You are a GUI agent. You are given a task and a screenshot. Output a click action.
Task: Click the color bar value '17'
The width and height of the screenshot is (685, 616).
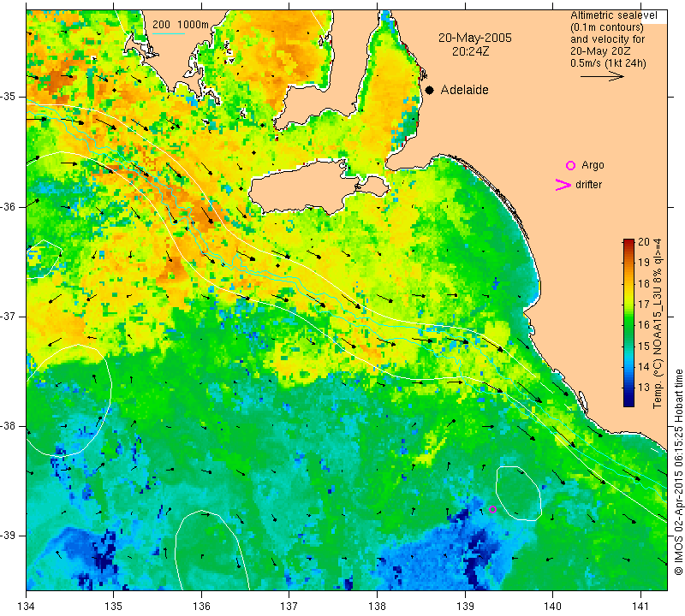pos(644,304)
